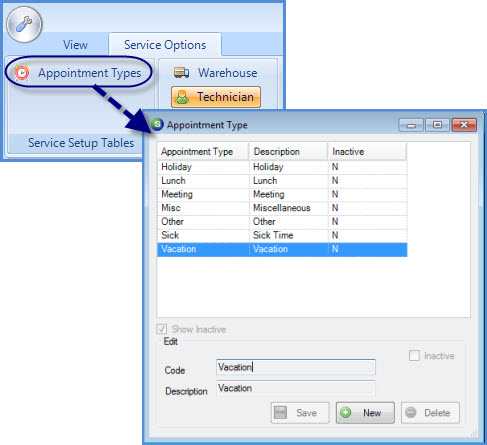Click the Appointment Types alarm clock icon
Image resolution: width=487 pixels, height=445 pixels.
22,73
